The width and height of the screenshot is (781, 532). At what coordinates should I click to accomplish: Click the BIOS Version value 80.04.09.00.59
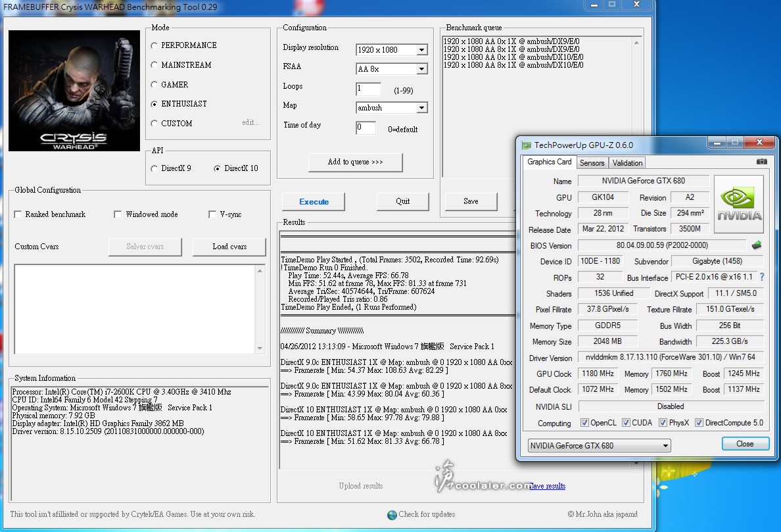point(662,245)
